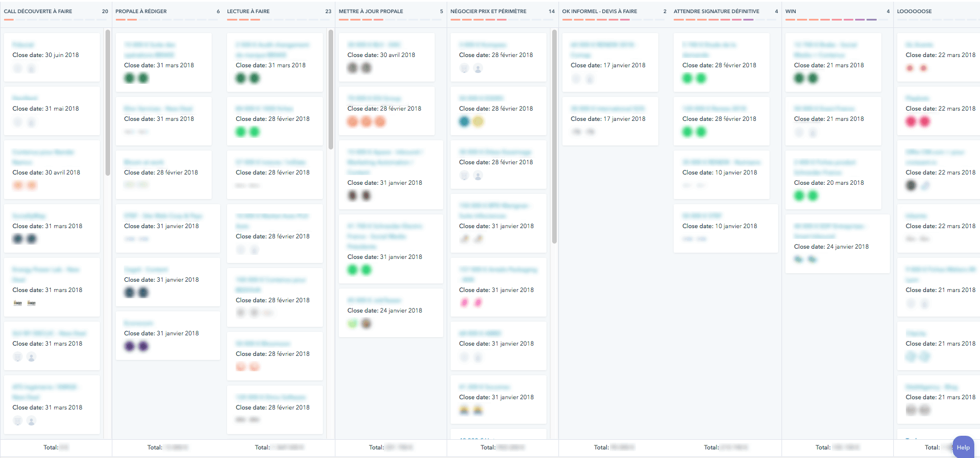Click the deal count 20 beside Call Découverte
Screen dimensions: 980x458
click(105, 11)
